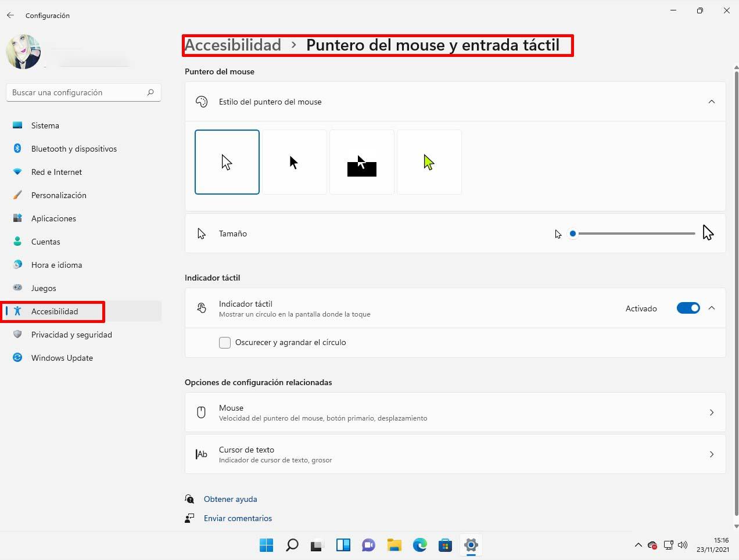The height and width of the screenshot is (560, 739).
Task: Select Cuentas in the sidebar
Action: (46, 242)
